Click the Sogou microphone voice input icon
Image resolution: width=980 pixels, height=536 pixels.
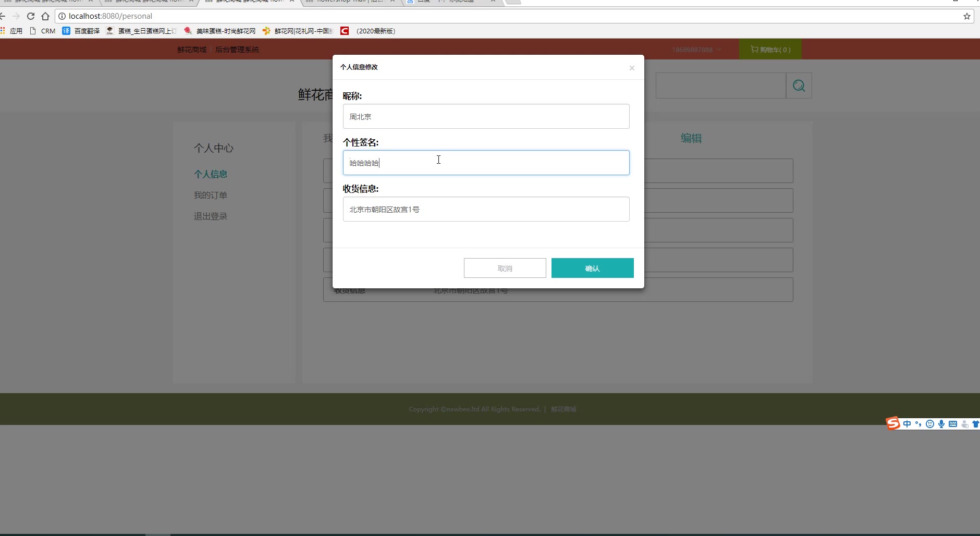941,424
